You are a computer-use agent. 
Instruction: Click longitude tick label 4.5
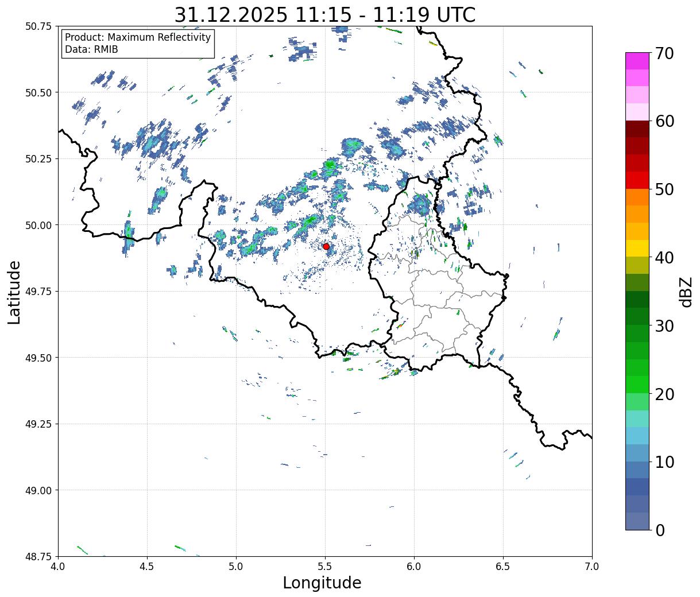147,567
